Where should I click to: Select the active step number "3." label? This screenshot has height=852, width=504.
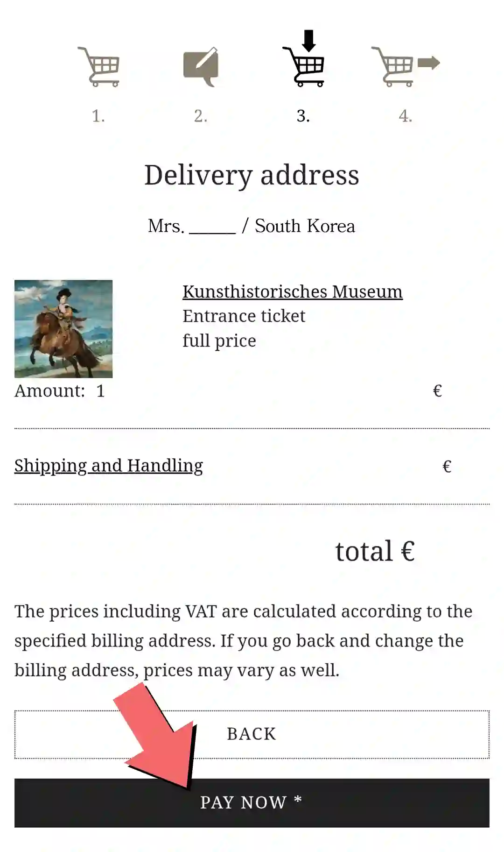[303, 116]
